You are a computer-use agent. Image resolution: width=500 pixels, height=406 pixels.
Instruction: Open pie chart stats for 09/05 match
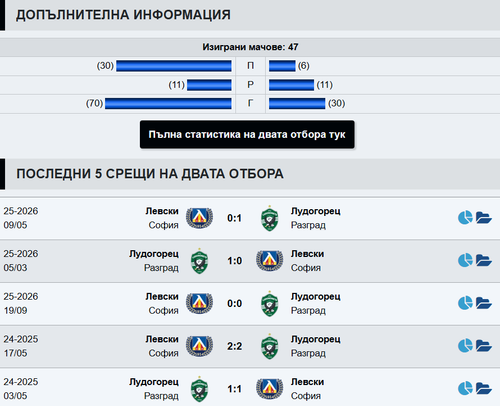465,218
